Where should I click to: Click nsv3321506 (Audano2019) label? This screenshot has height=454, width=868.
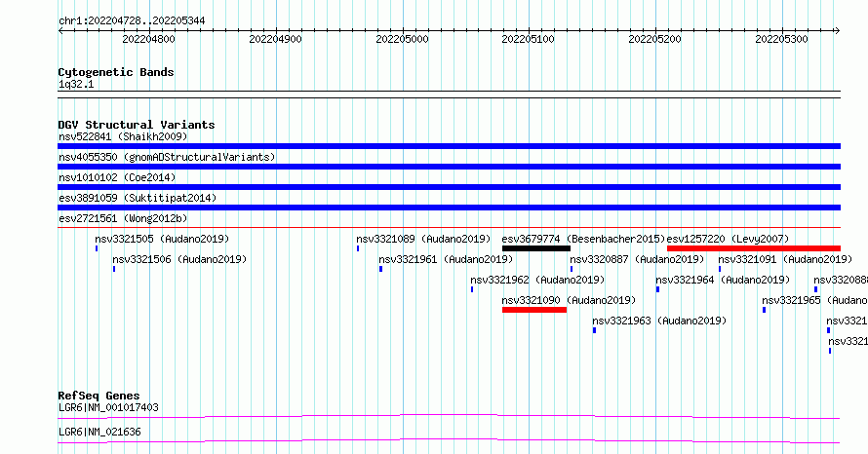[x=179, y=259]
